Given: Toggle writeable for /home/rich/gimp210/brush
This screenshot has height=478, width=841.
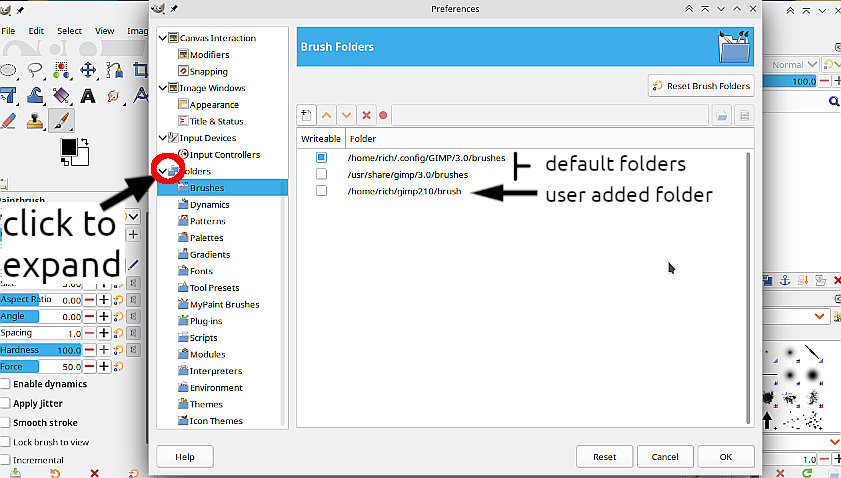Looking at the screenshot, I should pyautogui.click(x=321, y=190).
